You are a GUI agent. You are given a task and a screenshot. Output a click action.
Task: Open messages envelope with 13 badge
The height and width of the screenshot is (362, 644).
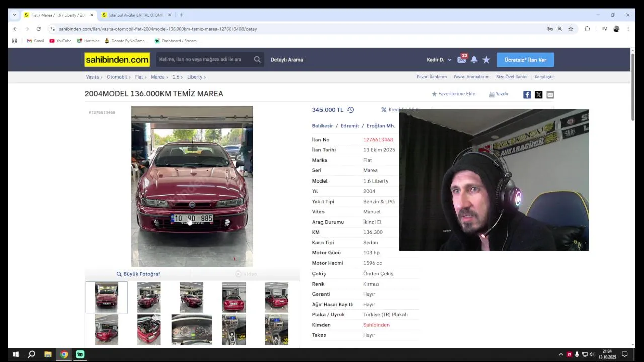[x=461, y=59]
